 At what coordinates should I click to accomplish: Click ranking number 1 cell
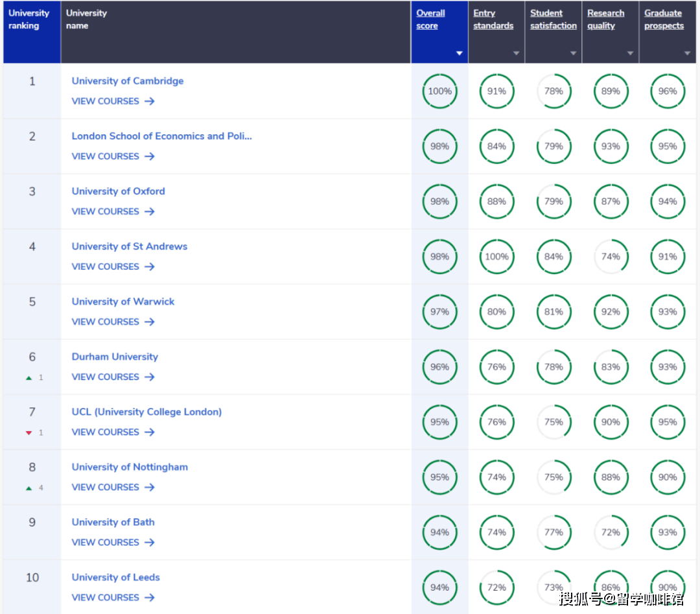tap(32, 91)
